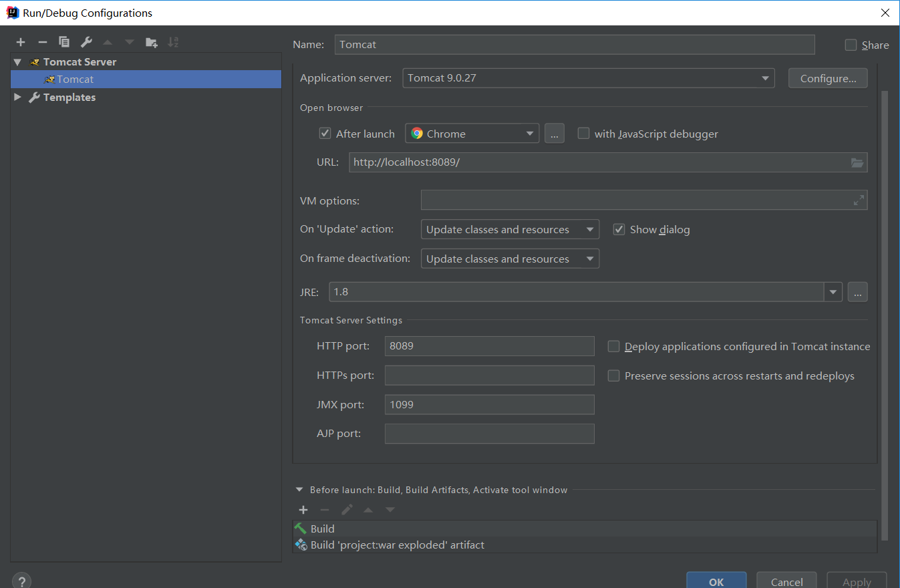The height and width of the screenshot is (588, 900).
Task: Click the artifact build icon
Action: tap(301, 545)
